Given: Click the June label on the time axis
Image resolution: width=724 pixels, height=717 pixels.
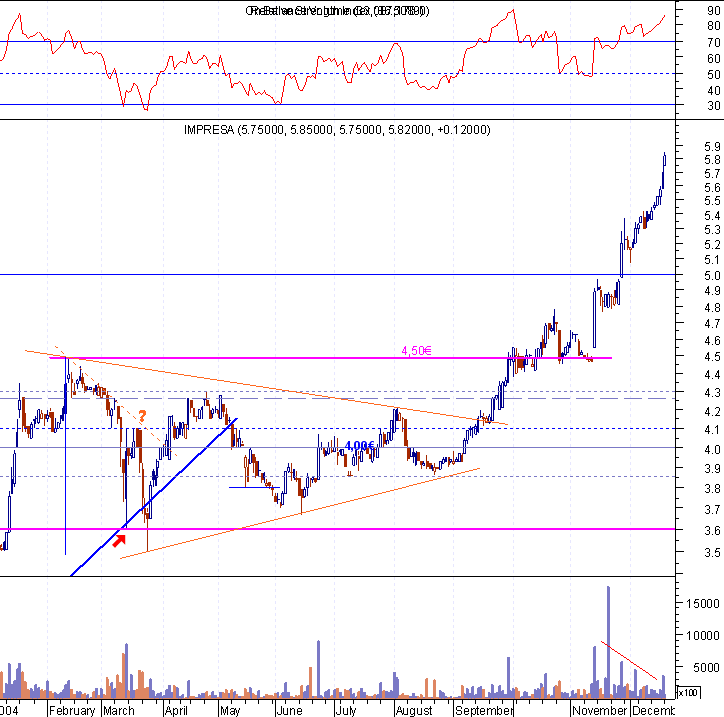Looking at the screenshot, I should coord(289,710).
